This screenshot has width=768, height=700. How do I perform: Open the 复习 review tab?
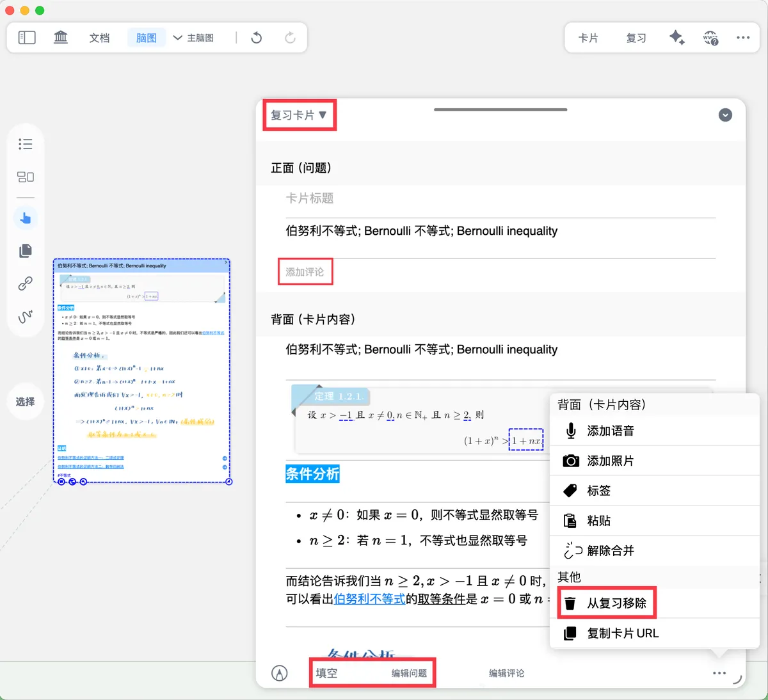click(636, 38)
